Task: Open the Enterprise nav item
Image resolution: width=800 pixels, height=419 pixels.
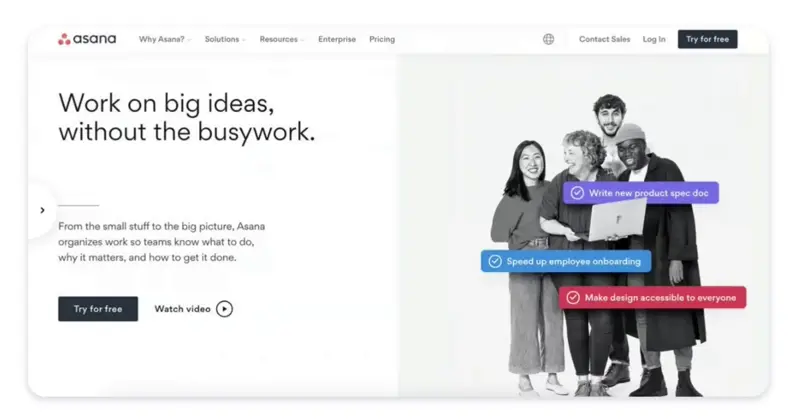Action: point(337,39)
